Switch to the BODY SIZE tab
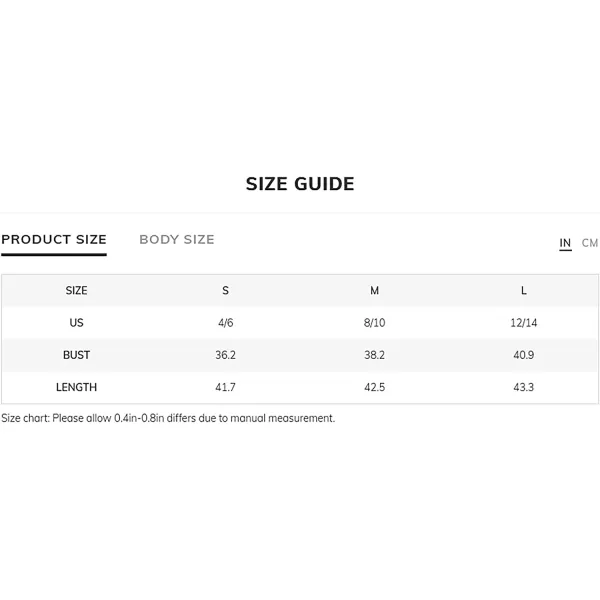Image resolution: width=600 pixels, height=600 pixels. 177,240
